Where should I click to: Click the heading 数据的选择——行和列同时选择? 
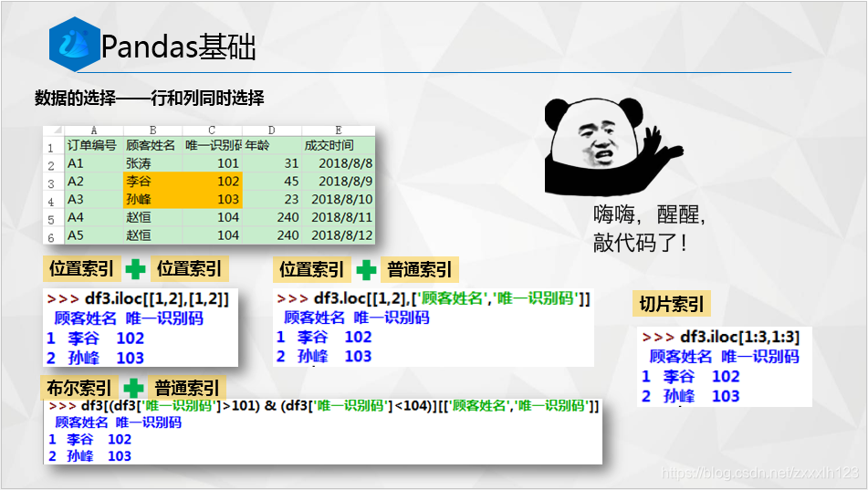tap(150, 99)
